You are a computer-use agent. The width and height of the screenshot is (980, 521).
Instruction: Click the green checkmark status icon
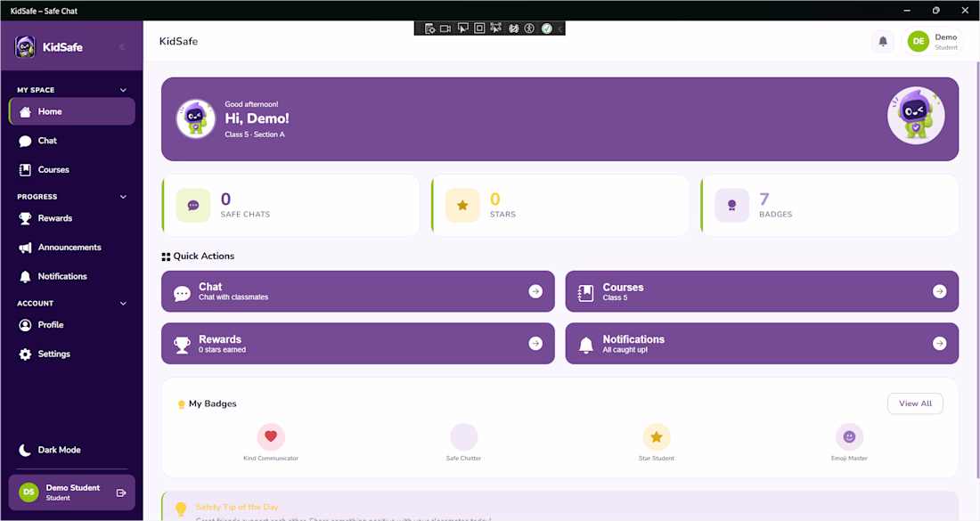pyautogui.click(x=546, y=28)
